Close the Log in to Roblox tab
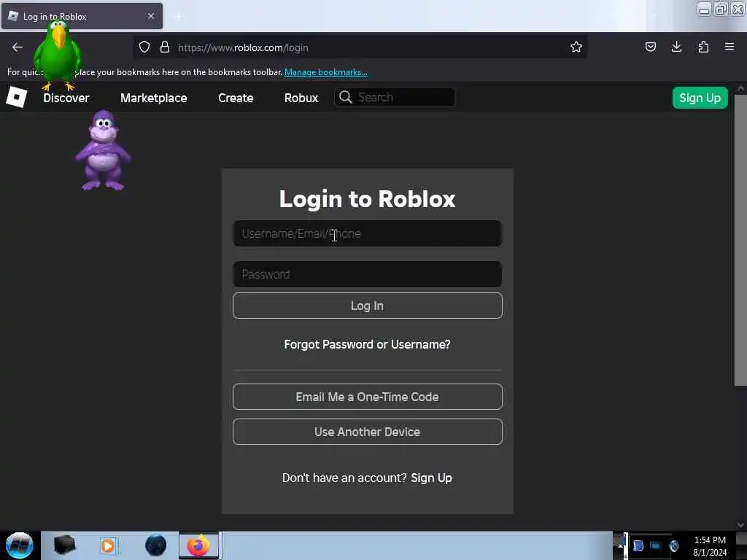The width and height of the screenshot is (747, 560). [151, 16]
